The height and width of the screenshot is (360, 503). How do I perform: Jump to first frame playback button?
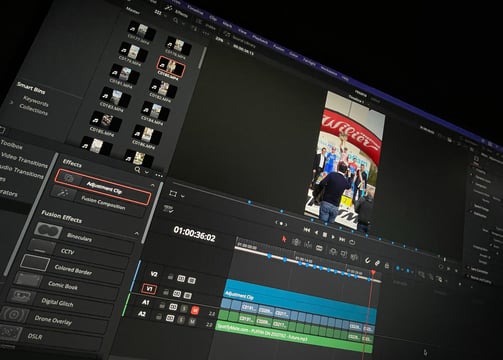coord(307,230)
